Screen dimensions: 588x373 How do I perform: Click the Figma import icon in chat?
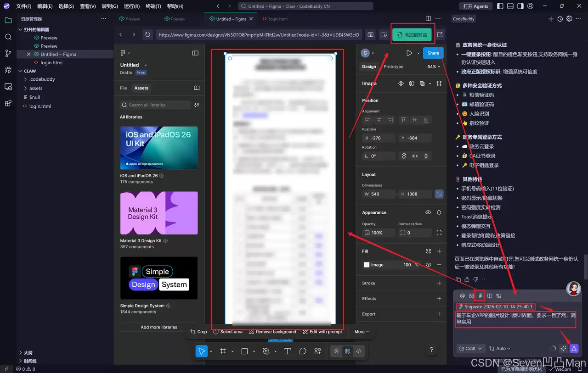coord(480,296)
